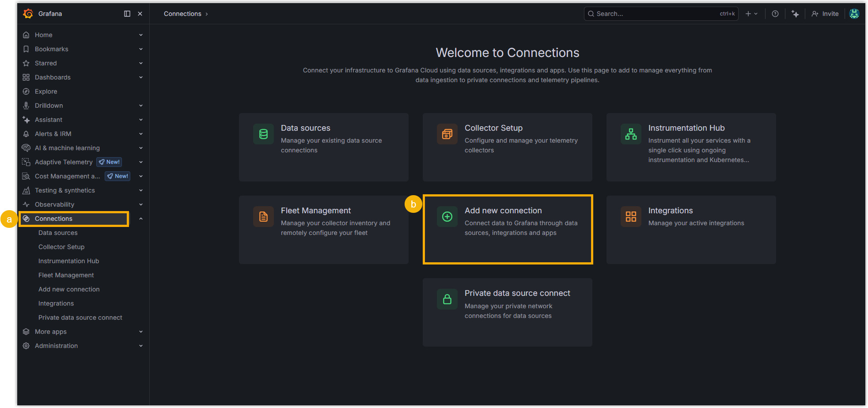Expand the Home section chevron
868x408 pixels.
tap(141, 35)
